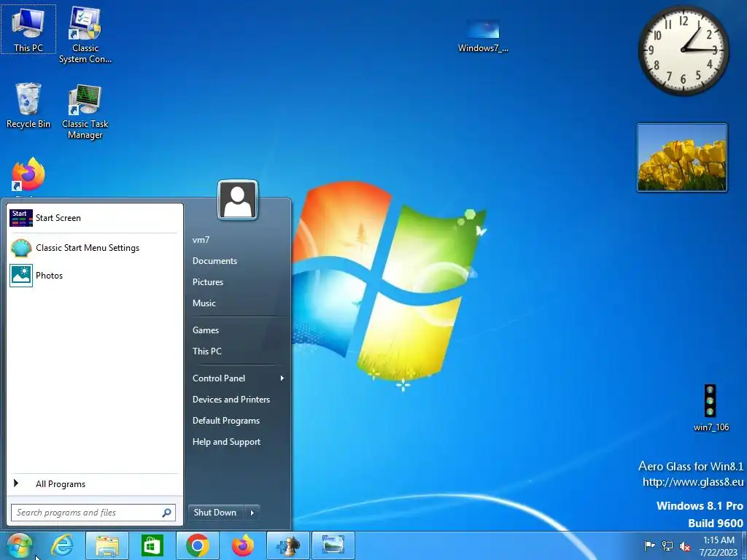This screenshot has height=560, width=747.
Task: Open the Windows7_ desktop file icon
Action: (x=483, y=36)
